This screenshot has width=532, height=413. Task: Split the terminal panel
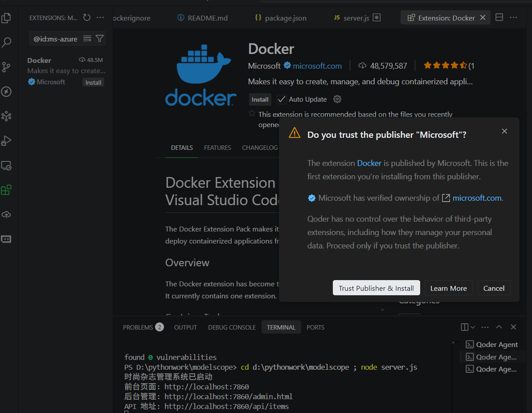tap(464, 327)
